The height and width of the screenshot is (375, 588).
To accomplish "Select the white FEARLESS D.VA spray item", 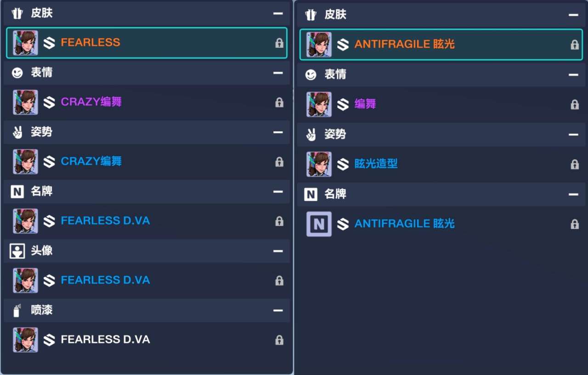I will 105,340.
